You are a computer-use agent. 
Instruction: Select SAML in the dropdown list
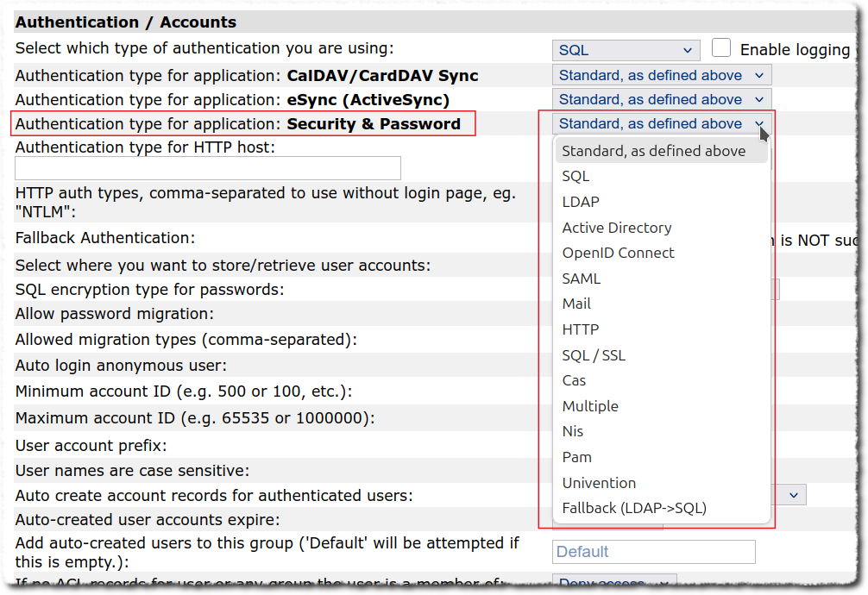[581, 279]
